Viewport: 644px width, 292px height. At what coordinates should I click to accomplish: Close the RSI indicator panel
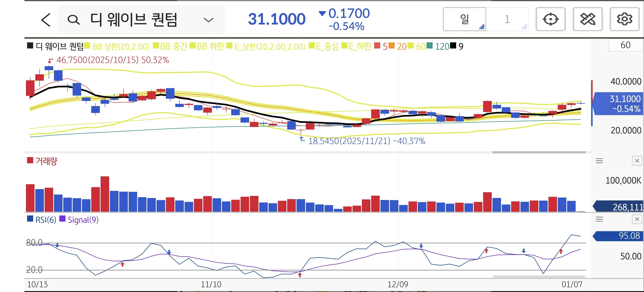coord(637,219)
